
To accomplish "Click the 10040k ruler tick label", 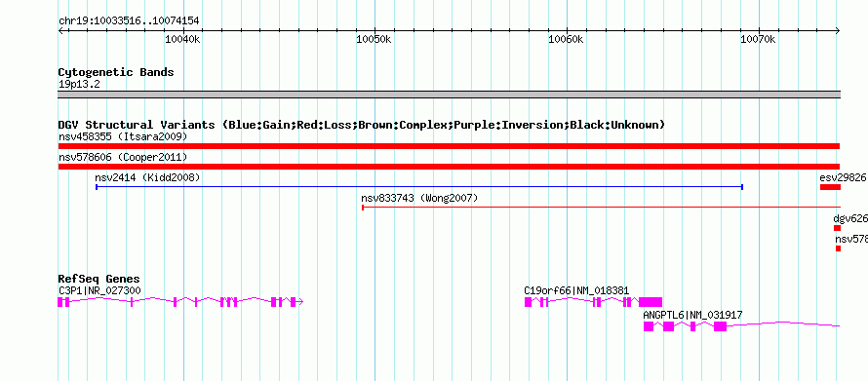I will coord(183,39).
